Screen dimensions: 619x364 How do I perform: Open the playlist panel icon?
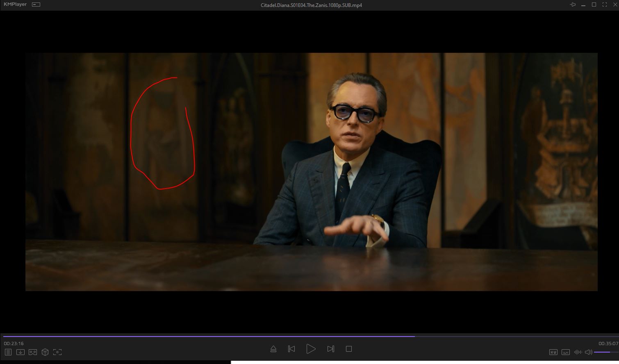tap(8, 352)
